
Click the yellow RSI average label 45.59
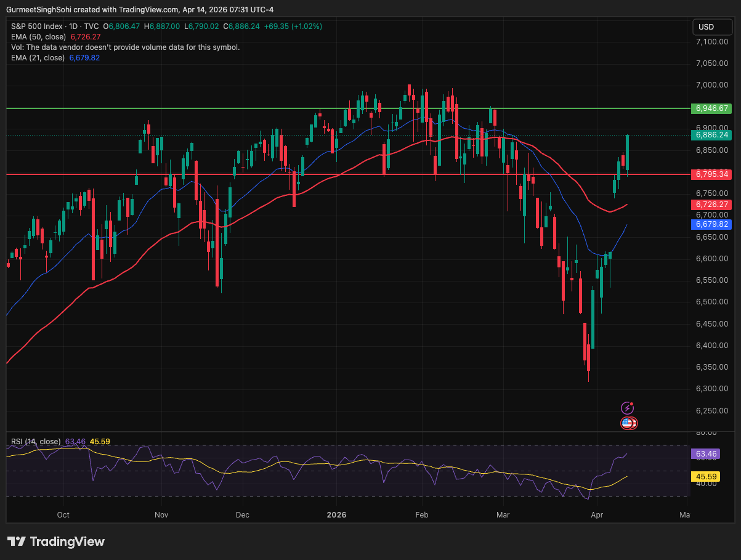pyautogui.click(x=705, y=477)
